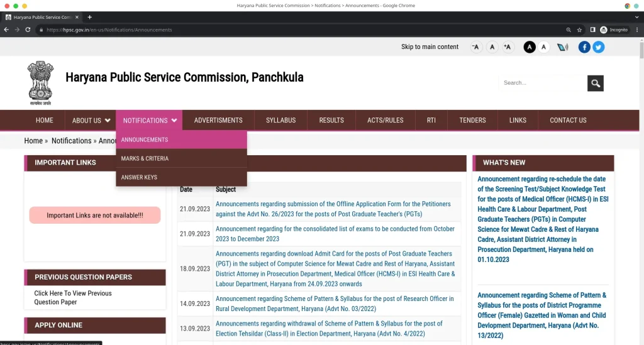Decrease font size with -A icon
This screenshot has width=644, height=345.
point(475,47)
